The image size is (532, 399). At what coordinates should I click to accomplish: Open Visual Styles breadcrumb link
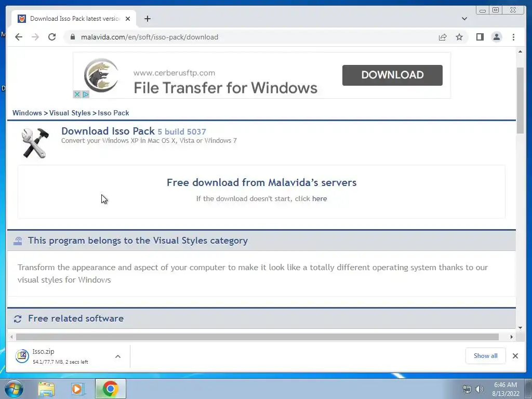click(x=70, y=113)
